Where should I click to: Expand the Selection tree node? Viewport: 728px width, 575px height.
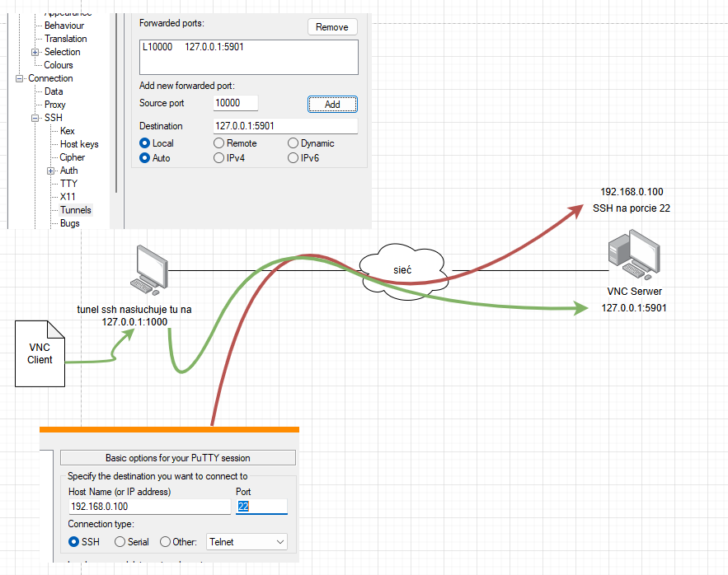tap(35, 52)
